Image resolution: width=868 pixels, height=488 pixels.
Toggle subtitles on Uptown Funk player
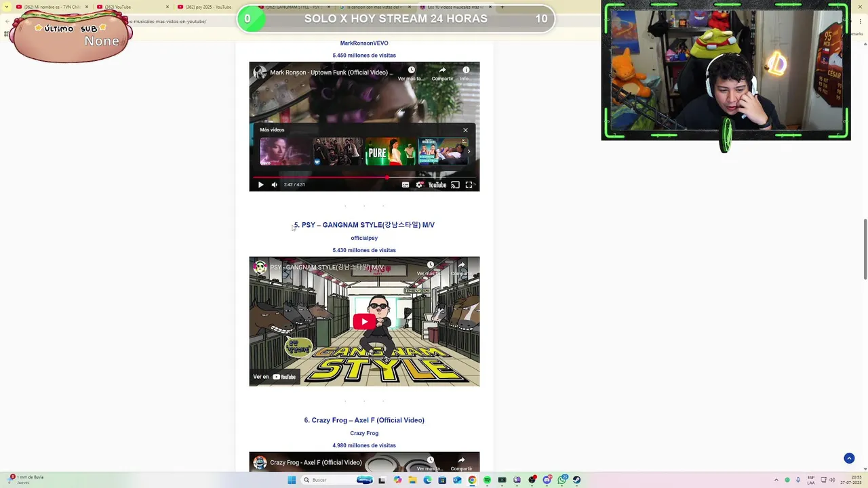click(406, 184)
